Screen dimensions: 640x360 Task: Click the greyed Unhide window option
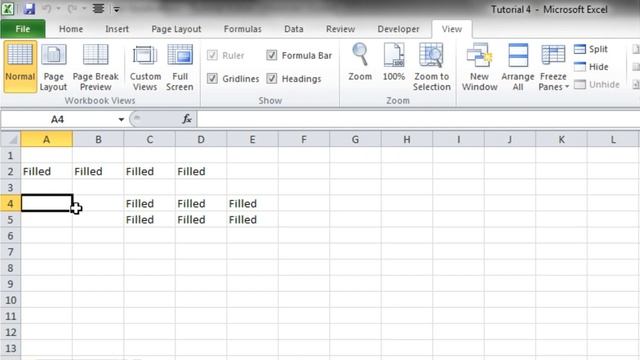click(597, 84)
